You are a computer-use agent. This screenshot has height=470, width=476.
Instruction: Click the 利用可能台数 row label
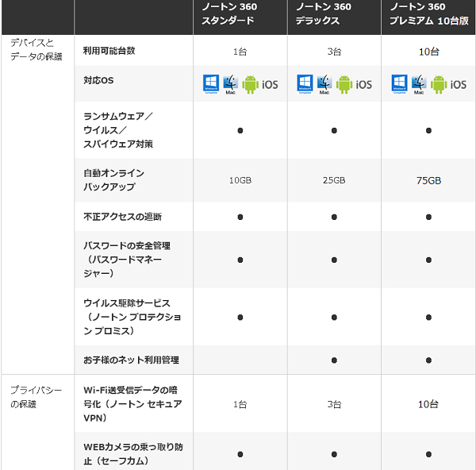pos(109,51)
